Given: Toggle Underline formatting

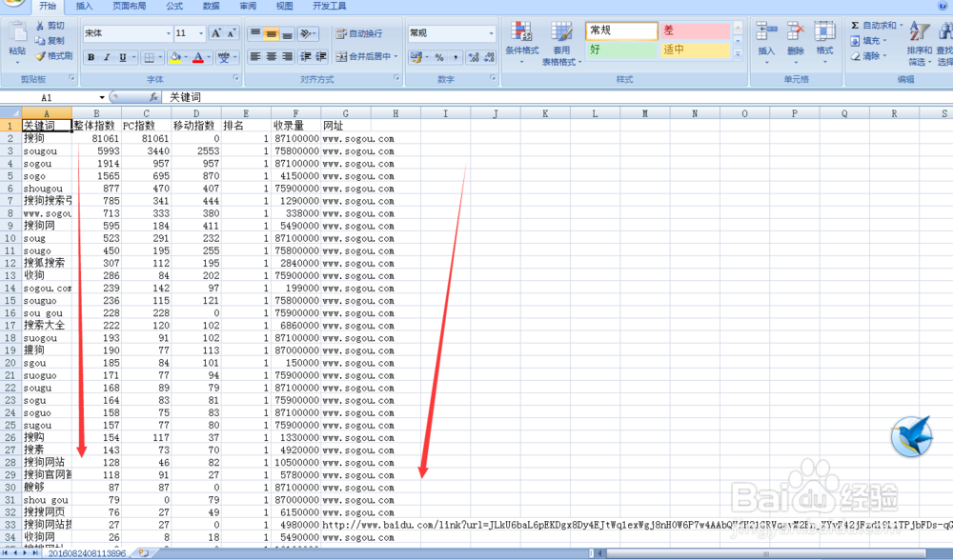Looking at the screenshot, I should click(x=123, y=57).
